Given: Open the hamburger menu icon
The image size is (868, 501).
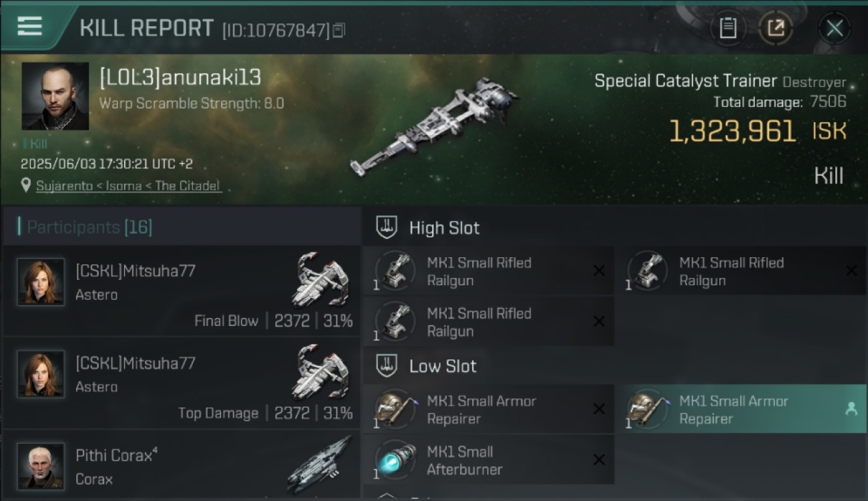Looking at the screenshot, I should tap(29, 26).
